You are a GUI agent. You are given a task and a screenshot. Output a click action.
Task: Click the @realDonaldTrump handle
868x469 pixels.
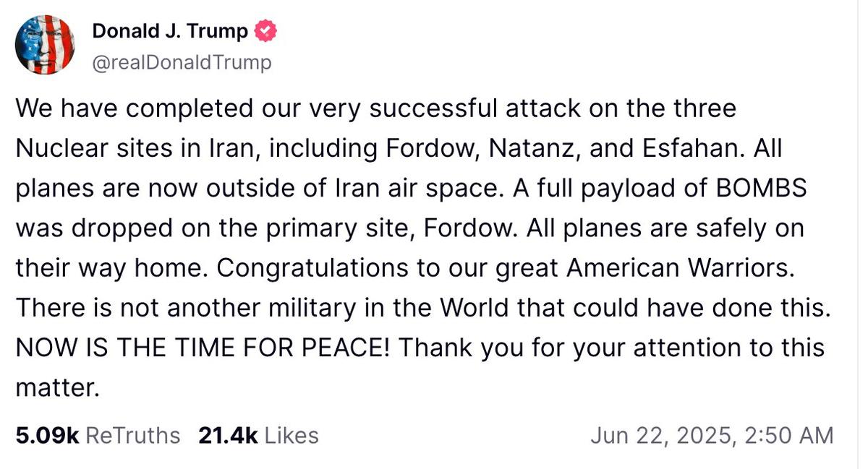point(182,63)
